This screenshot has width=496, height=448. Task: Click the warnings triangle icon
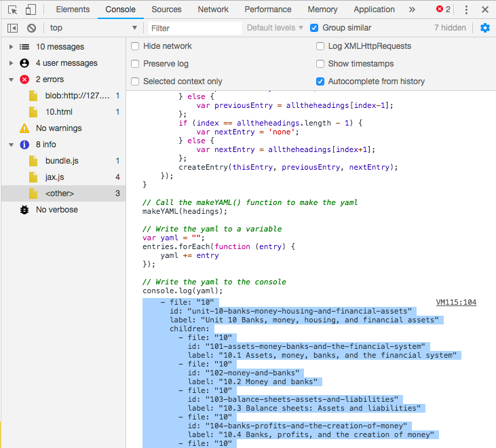point(24,128)
